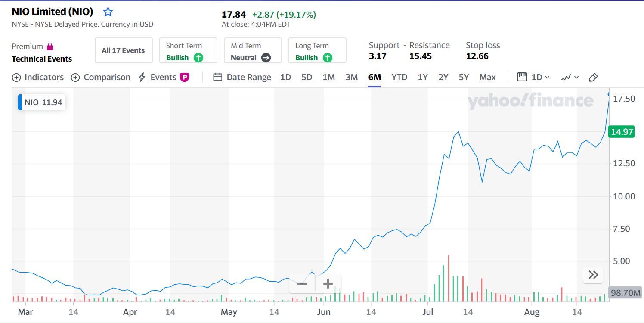Image resolution: width=644 pixels, height=323 pixels.
Task: Click the 98.70M volume axis label
Action: (625, 293)
